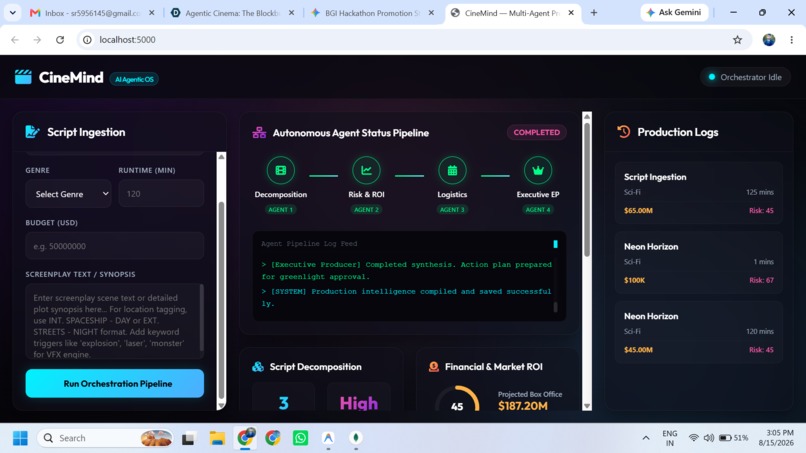Show hidden system tray icons
This screenshot has width=806, height=453.
tap(646, 438)
